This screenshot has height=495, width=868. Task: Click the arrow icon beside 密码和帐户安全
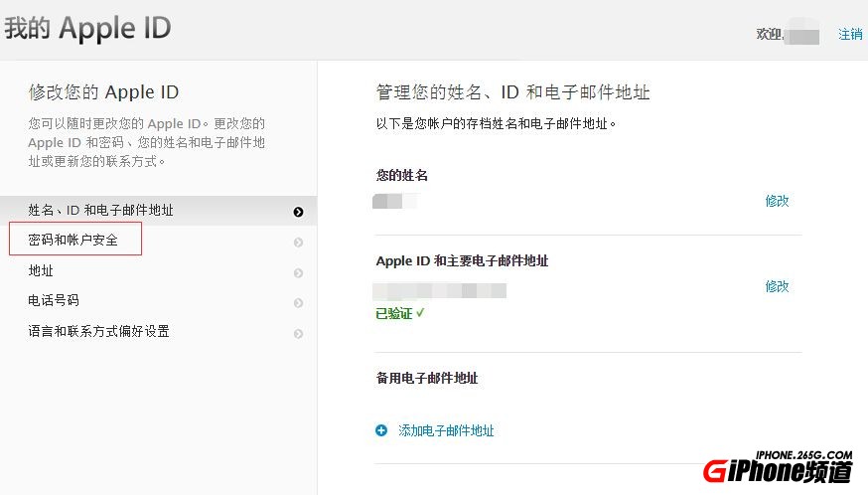[x=298, y=242]
